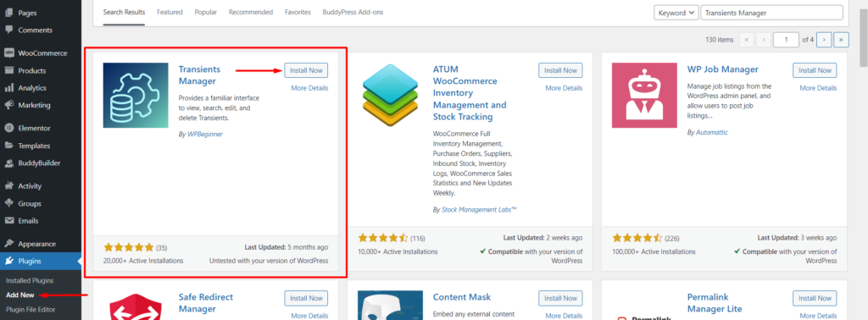Open WooCommerce menu label in sidebar
The width and height of the screenshot is (868, 320).
click(x=42, y=53)
